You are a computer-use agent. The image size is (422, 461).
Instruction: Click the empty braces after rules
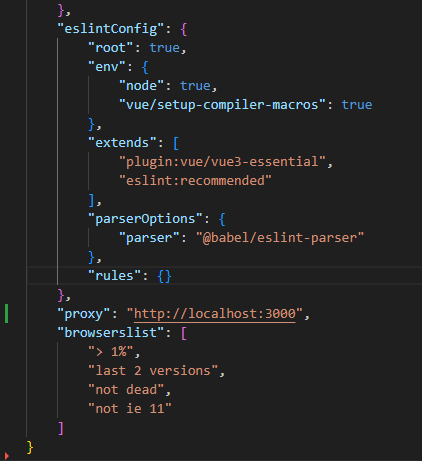click(x=164, y=276)
